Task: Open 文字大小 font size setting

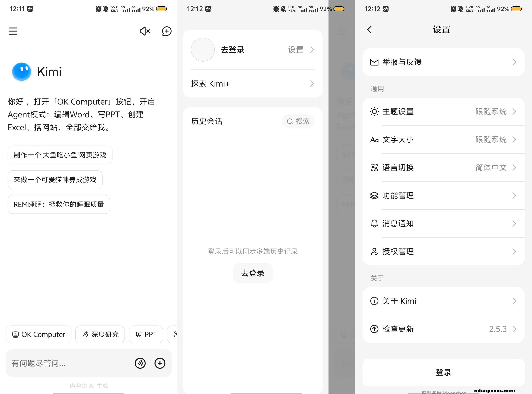Action: (443, 139)
